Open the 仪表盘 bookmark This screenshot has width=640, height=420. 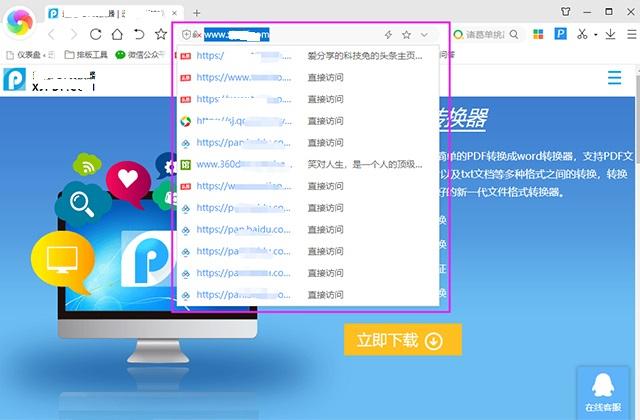[31, 55]
